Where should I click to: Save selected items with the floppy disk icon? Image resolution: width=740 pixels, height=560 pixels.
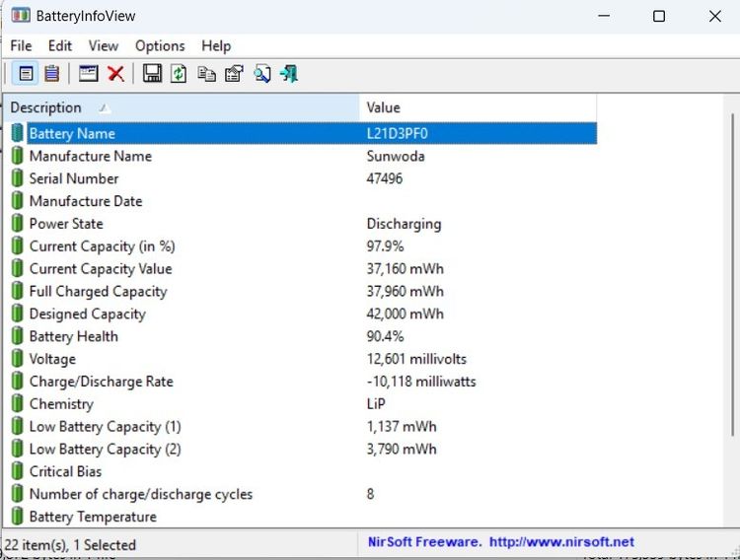click(152, 74)
